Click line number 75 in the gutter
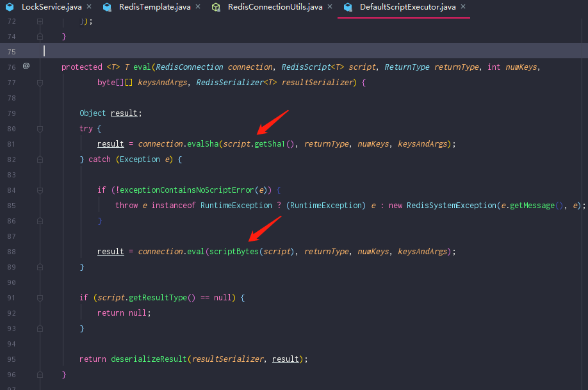 [x=11, y=51]
